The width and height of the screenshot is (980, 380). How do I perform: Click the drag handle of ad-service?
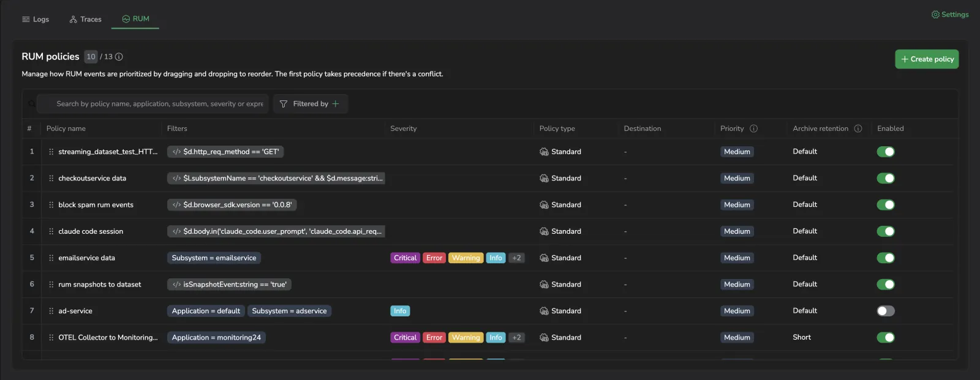pyautogui.click(x=51, y=311)
